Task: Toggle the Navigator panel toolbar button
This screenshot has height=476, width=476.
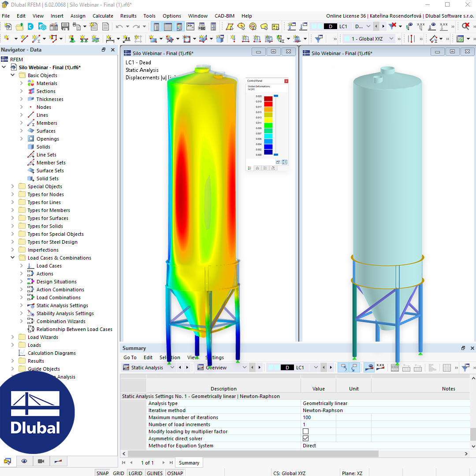Action: coord(156,27)
